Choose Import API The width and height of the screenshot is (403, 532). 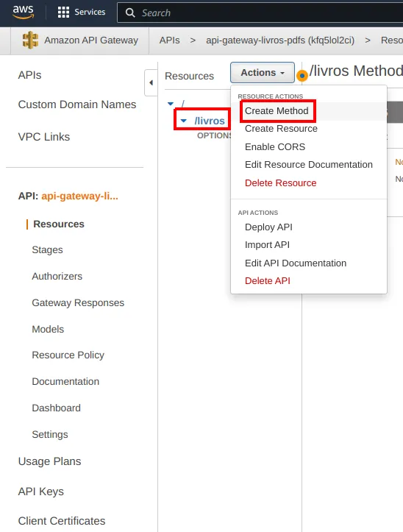[x=267, y=244]
